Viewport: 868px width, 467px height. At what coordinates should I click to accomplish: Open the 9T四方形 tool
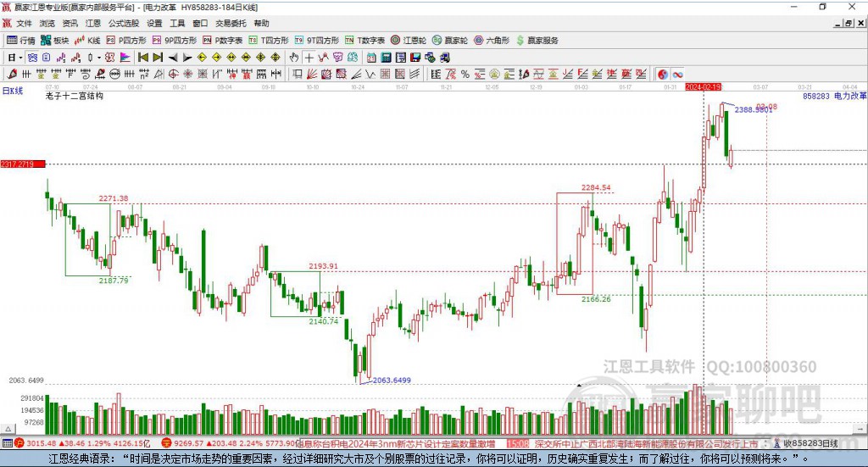tap(317, 41)
